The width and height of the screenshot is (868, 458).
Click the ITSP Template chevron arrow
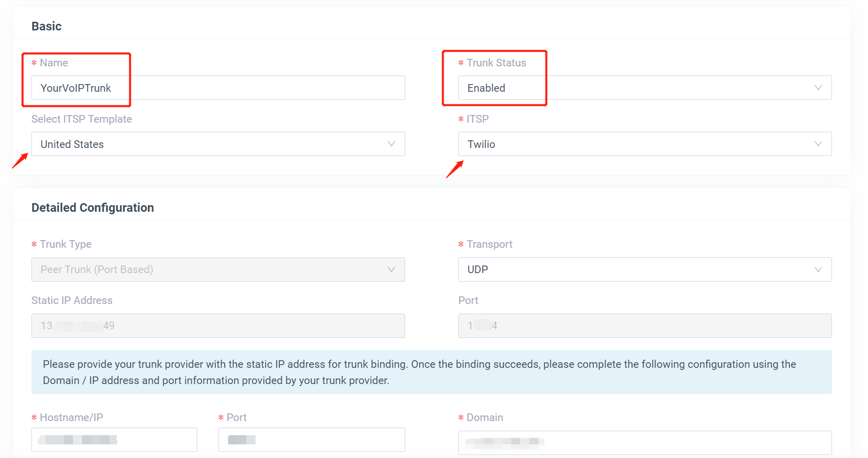click(391, 144)
